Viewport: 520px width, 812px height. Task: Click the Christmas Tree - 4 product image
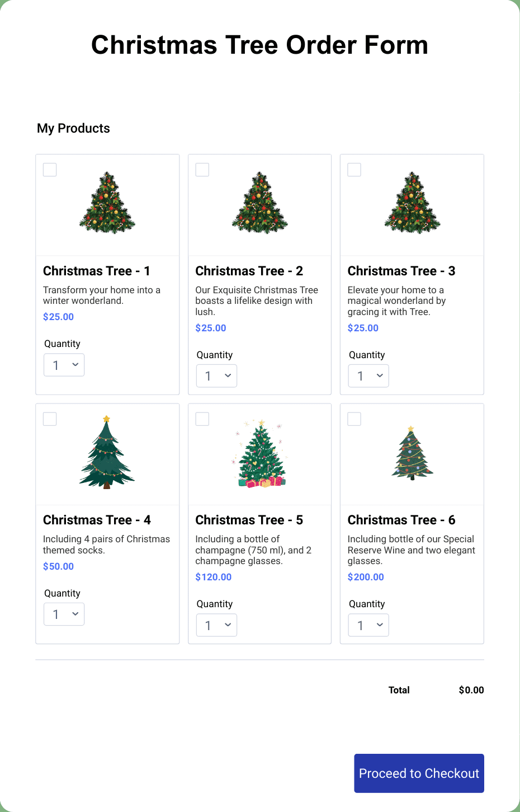pyautogui.click(x=107, y=453)
